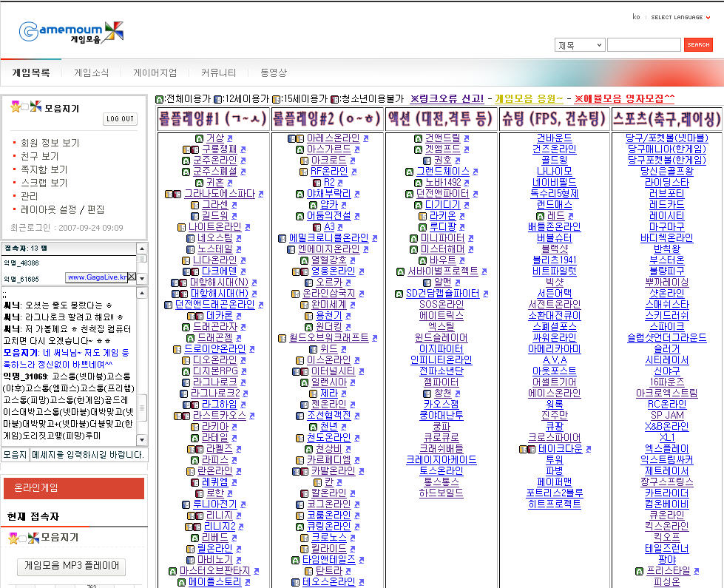Open the 동영상 navigation tab

[x=274, y=72]
